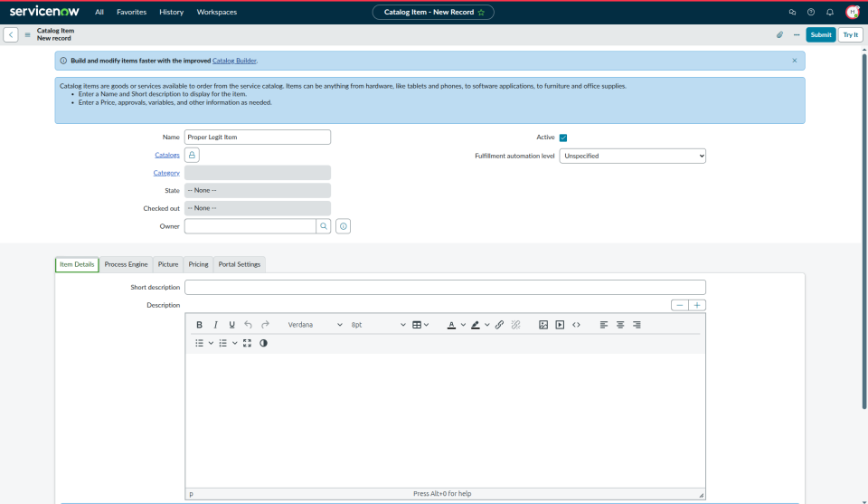Open the All menu
The width and height of the screenshot is (868, 504).
tap(99, 12)
